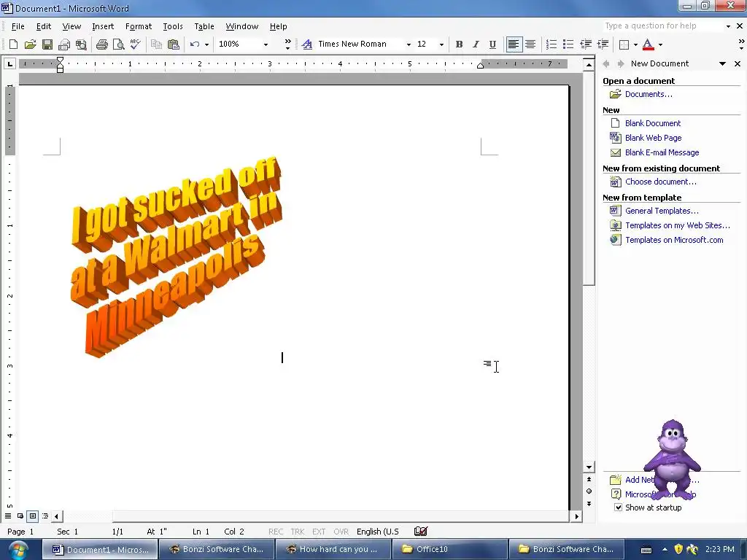Open Templates on my Web Sites link
Viewport: 747px width, 560px height.
coord(678,226)
